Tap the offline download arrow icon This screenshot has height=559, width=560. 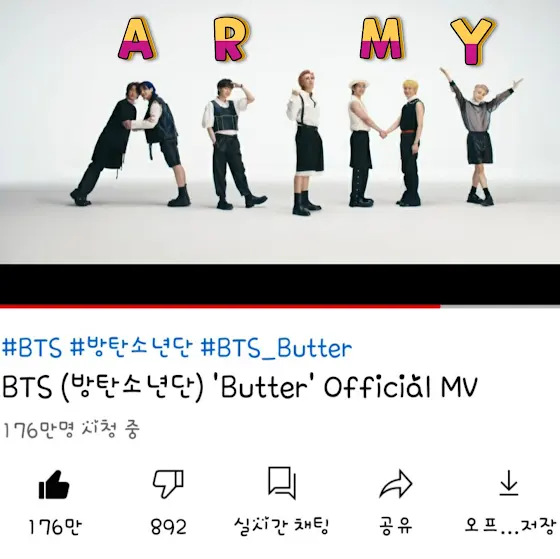tap(509, 483)
